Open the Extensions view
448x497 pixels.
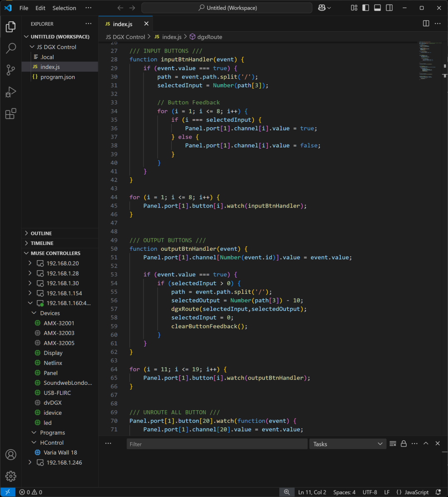pos(11,114)
